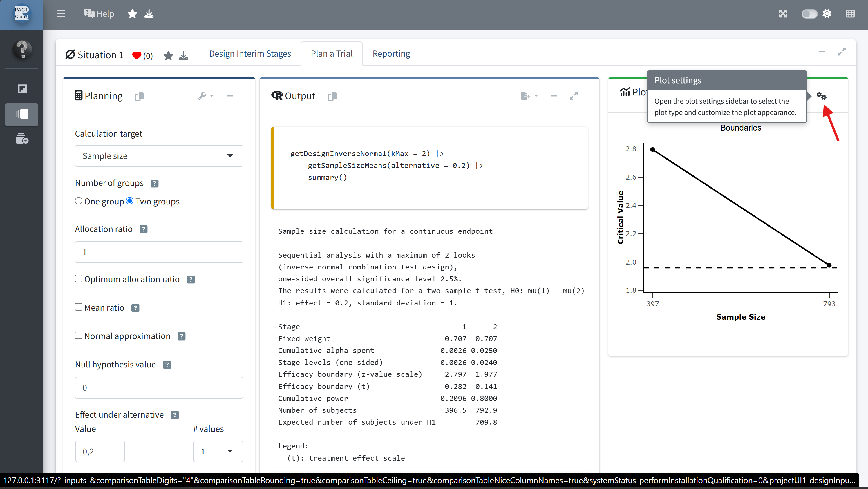Toggle the dark mode switch

click(x=809, y=13)
